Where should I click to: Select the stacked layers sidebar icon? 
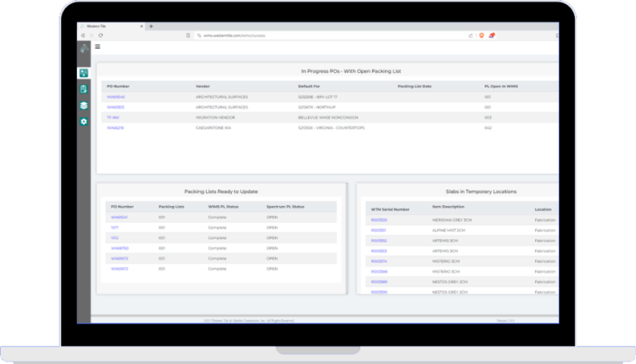(84, 106)
